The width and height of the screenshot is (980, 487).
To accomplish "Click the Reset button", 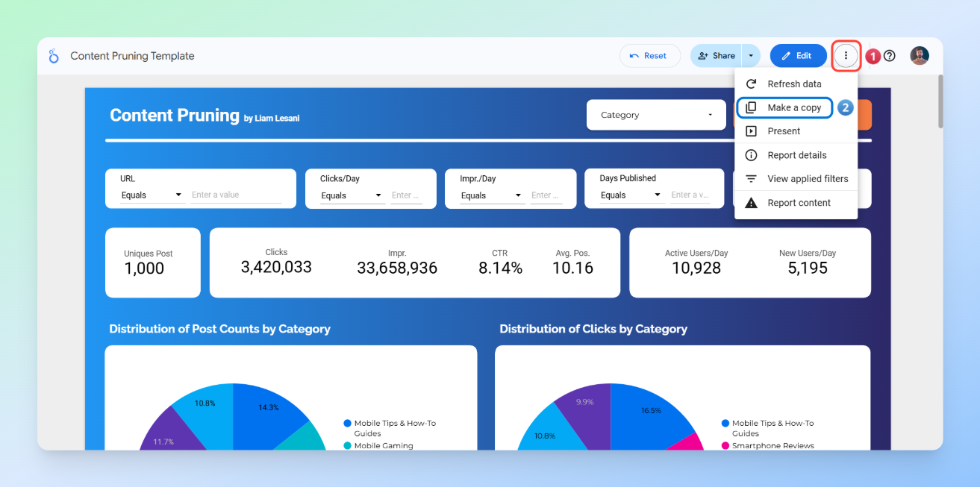I will tap(649, 55).
